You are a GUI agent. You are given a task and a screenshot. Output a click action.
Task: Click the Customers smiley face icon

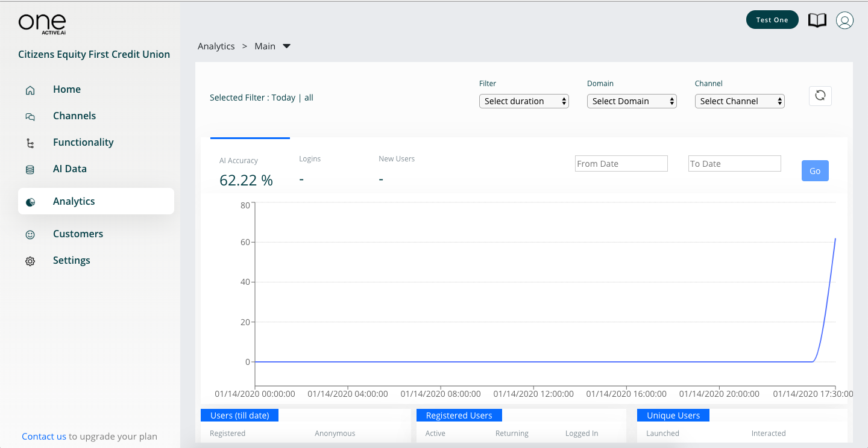tap(30, 235)
